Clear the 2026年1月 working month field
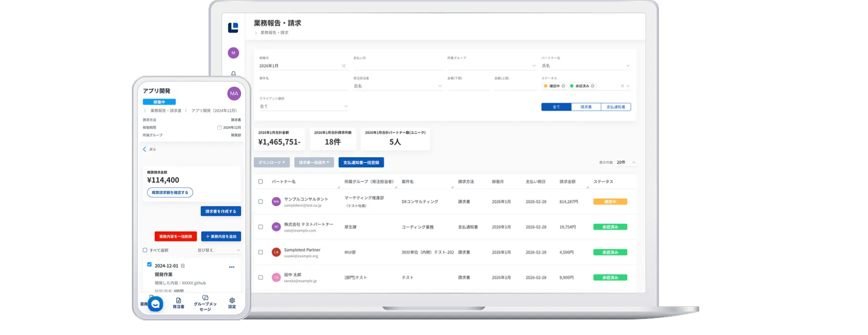 tap(344, 66)
